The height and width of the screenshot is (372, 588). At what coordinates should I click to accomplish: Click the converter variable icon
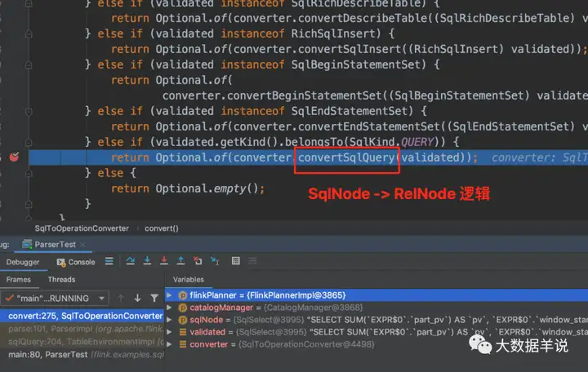tap(183, 344)
